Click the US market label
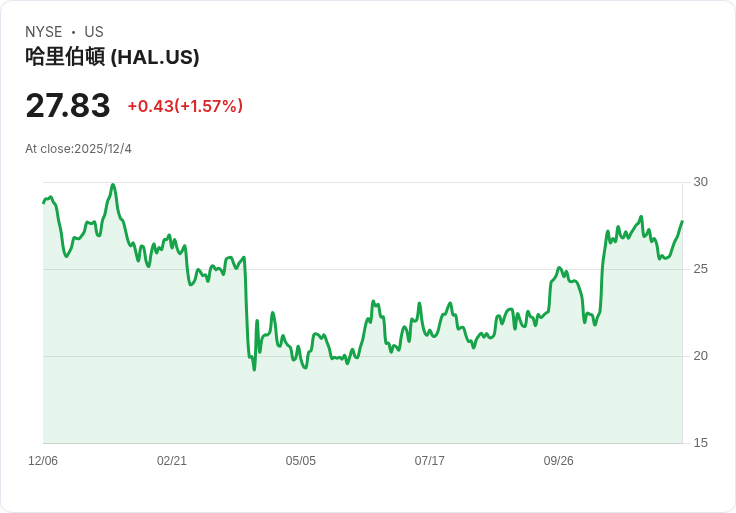The width and height of the screenshot is (736, 513). (x=94, y=32)
